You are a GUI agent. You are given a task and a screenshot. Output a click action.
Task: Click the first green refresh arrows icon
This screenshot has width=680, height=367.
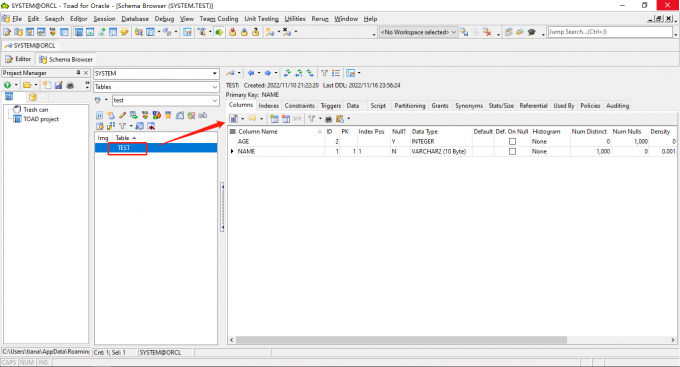click(287, 73)
